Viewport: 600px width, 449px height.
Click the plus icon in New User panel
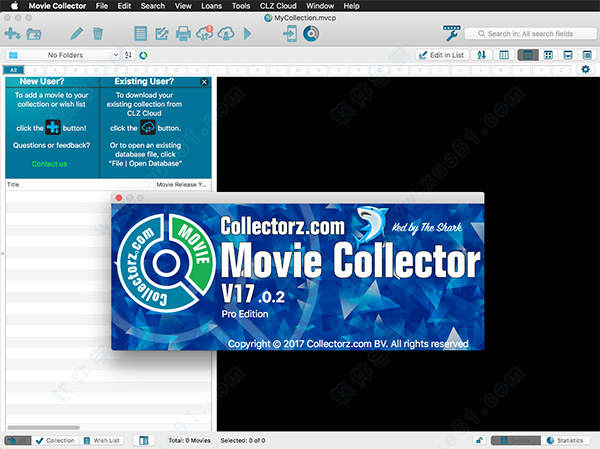[x=53, y=127]
